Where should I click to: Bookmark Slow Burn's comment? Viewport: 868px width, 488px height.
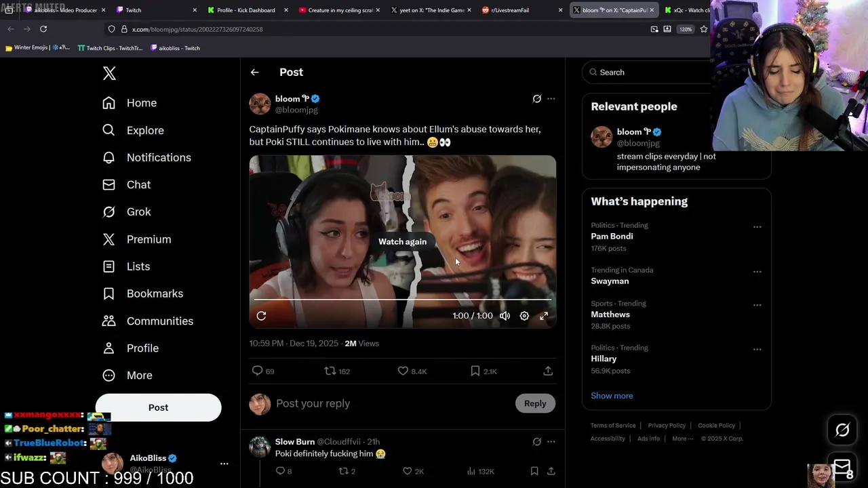pos(534,471)
